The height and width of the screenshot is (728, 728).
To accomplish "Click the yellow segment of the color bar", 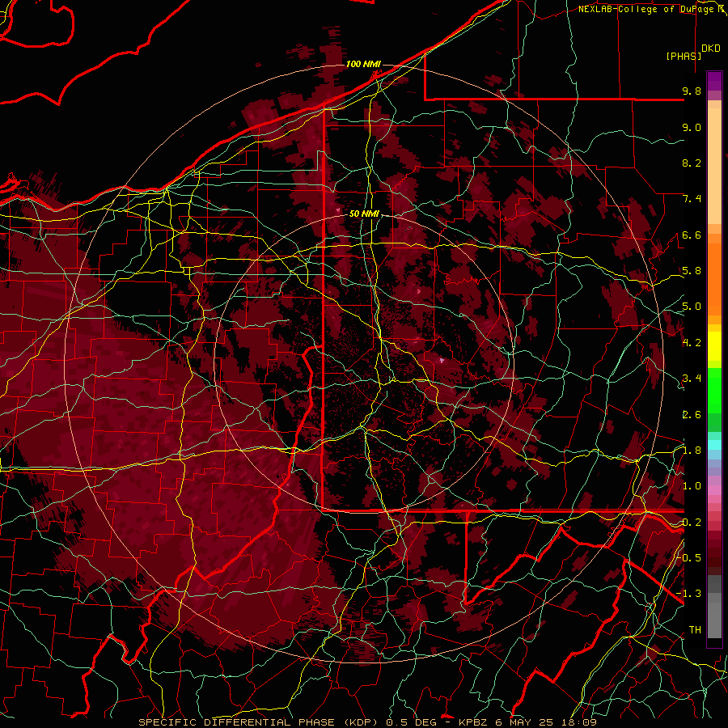I will (714, 346).
